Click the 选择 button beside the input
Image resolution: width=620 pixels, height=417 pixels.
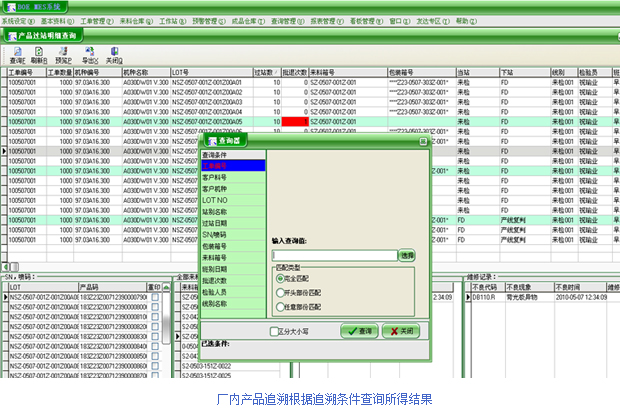click(407, 255)
